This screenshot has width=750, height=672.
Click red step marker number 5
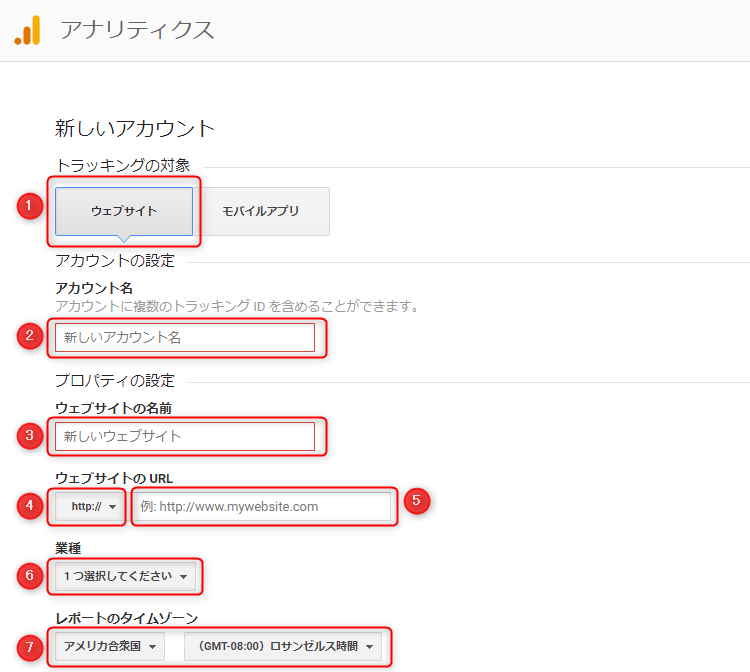pos(417,501)
